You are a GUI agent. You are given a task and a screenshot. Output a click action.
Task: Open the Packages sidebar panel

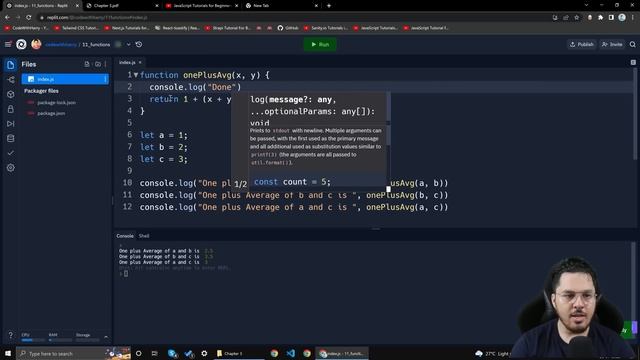click(x=11, y=94)
